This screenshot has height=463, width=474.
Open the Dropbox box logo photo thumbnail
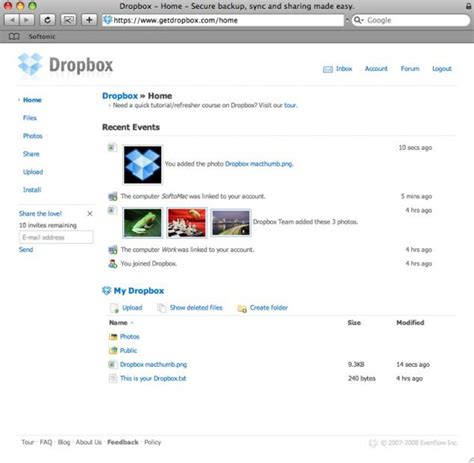(x=142, y=164)
